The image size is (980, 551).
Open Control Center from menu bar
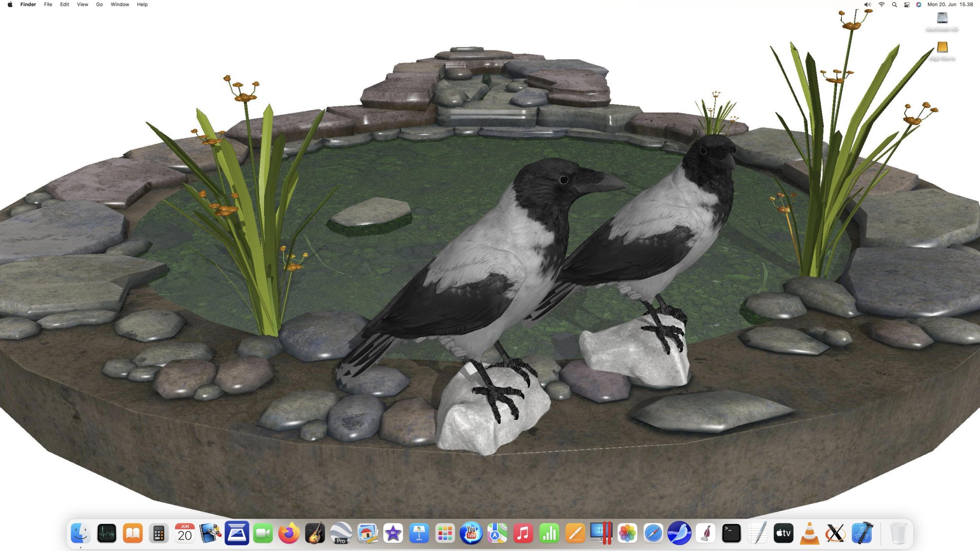906,4
